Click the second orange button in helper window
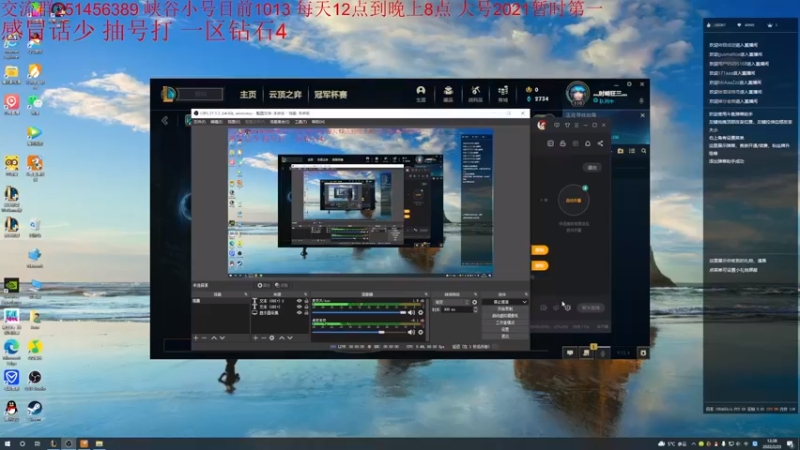Screen dimensions: 800x450 (x=540, y=266)
